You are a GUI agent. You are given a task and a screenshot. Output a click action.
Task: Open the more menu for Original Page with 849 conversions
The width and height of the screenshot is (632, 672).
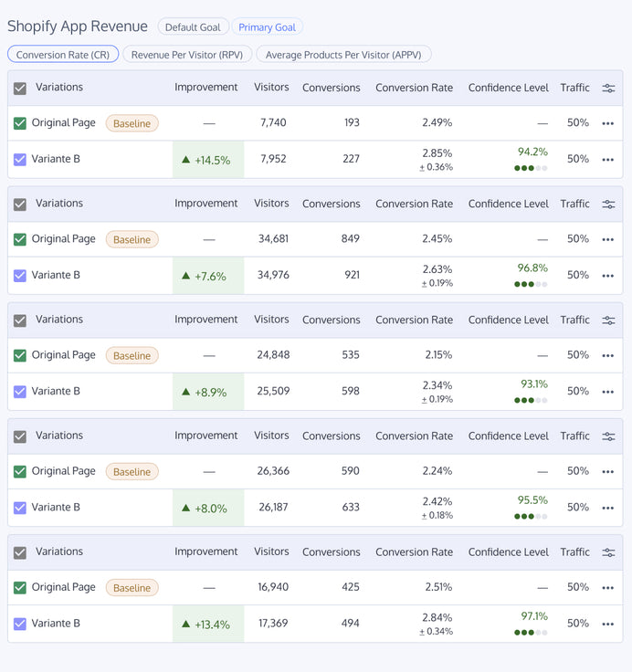tap(608, 239)
